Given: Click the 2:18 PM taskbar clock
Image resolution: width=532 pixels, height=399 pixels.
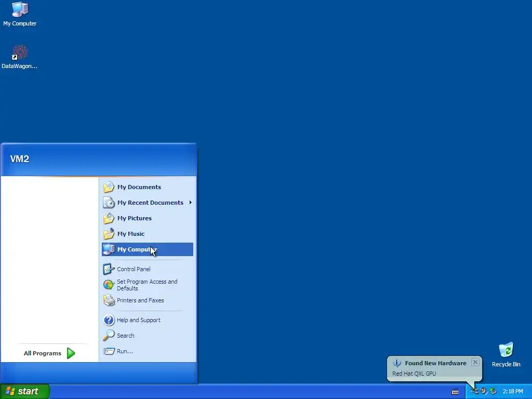Looking at the screenshot, I should tap(513, 392).
